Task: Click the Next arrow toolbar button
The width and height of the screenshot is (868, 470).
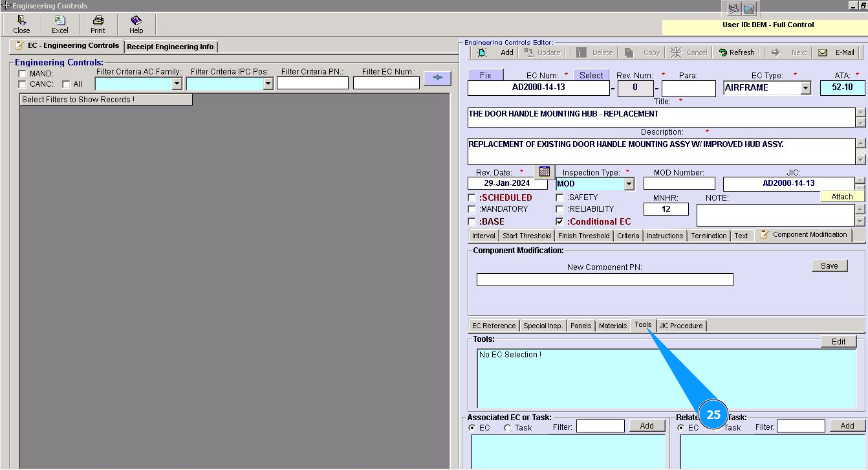Action: tap(788, 52)
